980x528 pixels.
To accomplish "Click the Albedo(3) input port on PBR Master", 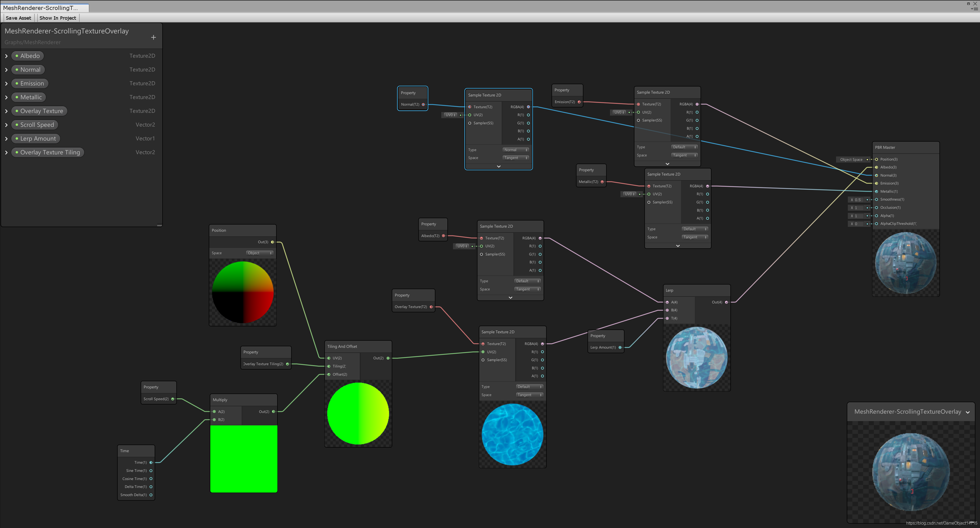I will (877, 167).
